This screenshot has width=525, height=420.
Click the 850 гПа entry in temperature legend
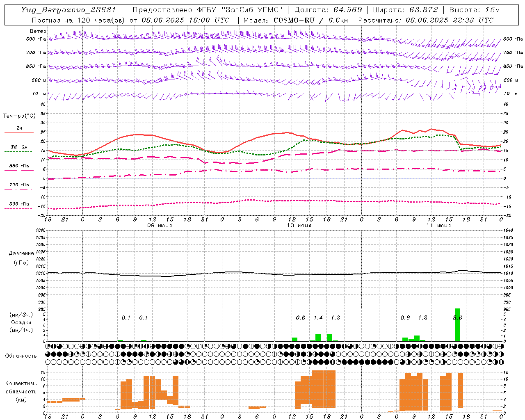coord(19,166)
